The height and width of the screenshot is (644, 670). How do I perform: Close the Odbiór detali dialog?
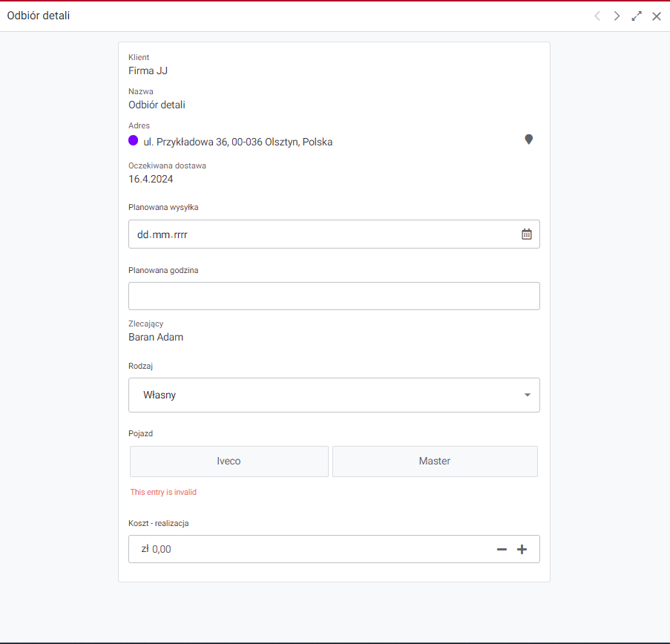tap(657, 16)
